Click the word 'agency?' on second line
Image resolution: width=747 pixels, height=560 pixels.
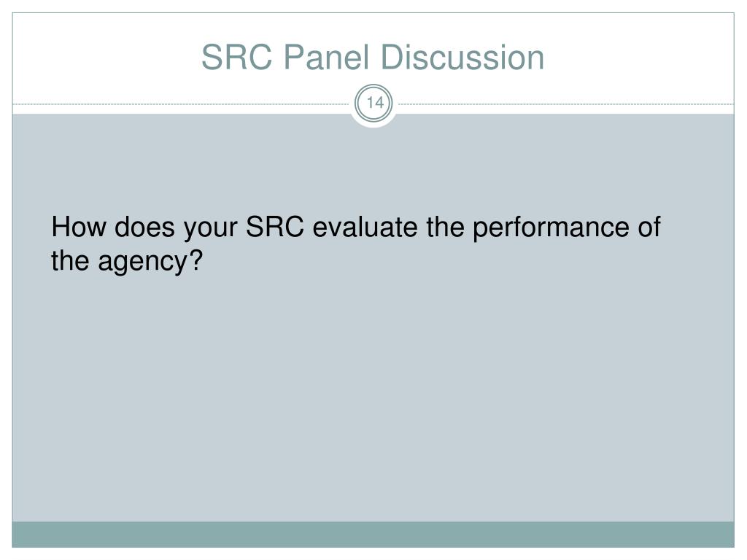click(x=150, y=262)
